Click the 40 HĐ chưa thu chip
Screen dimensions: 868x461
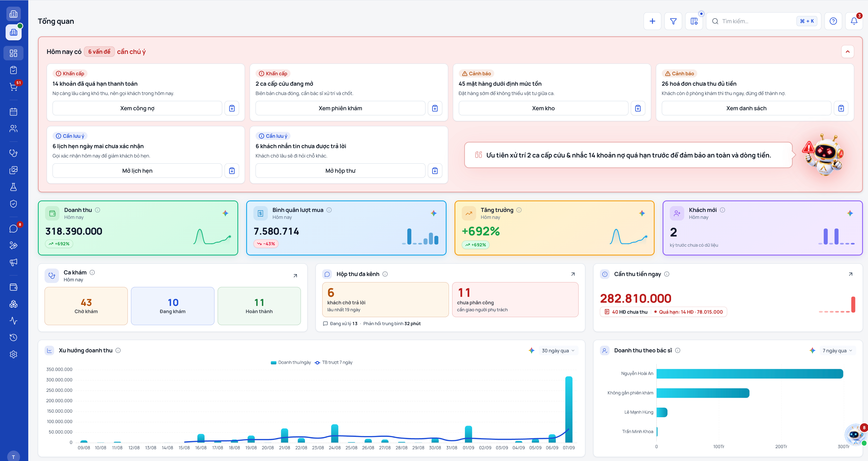[626, 312]
